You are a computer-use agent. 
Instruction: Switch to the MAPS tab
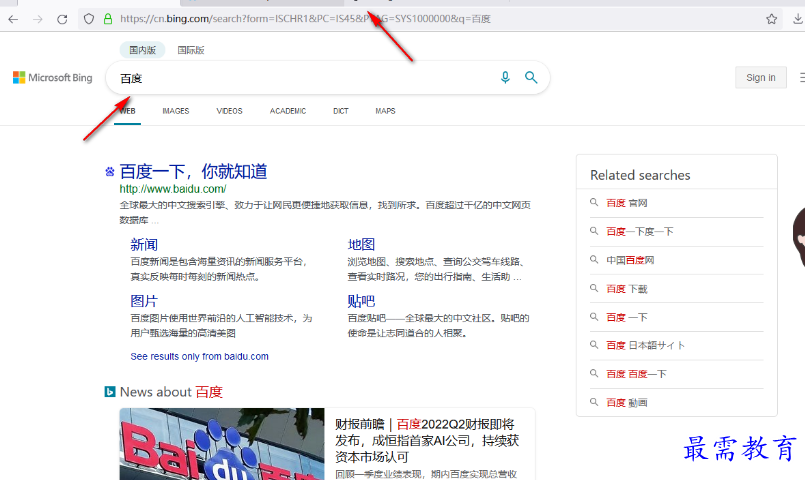tap(385, 111)
